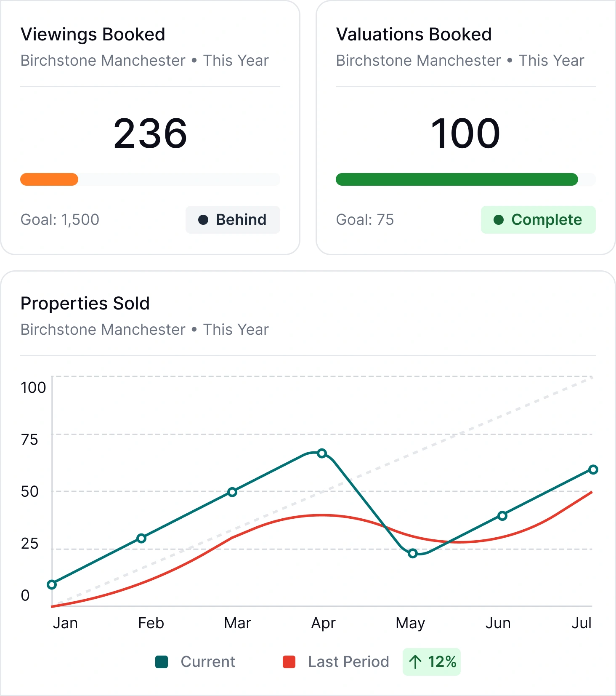616x696 pixels.
Task: Select the teal Current legend square
Action: 162,661
